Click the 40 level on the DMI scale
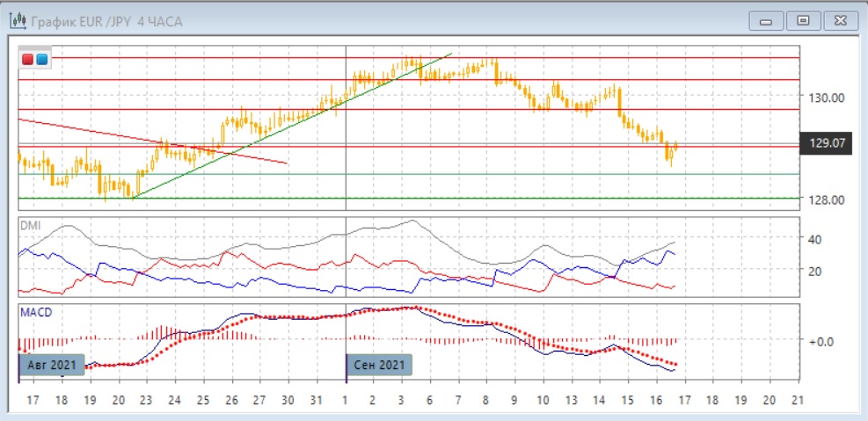Image resolution: width=868 pixels, height=421 pixels. click(814, 239)
